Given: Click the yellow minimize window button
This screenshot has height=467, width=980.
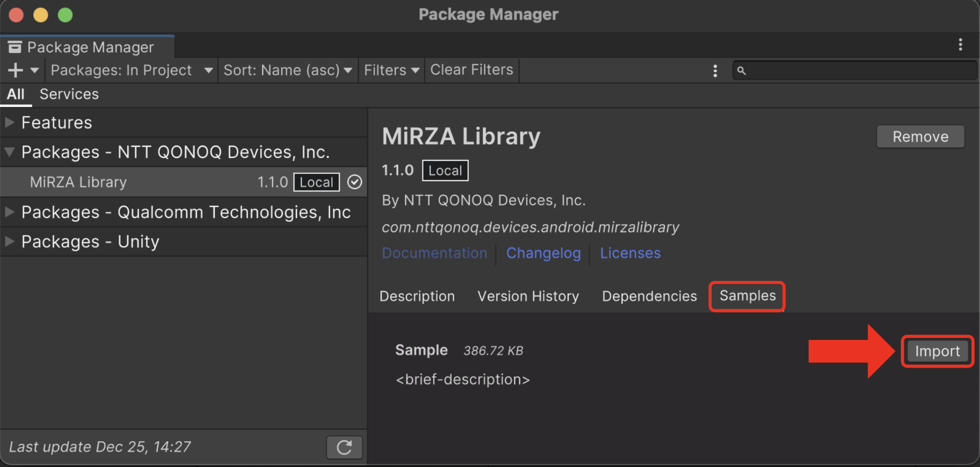Looking at the screenshot, I should (x=40, y=15).
